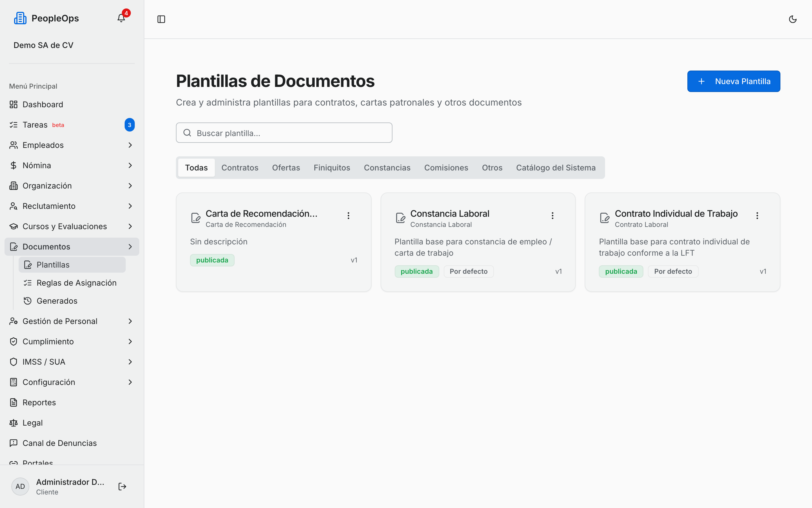
Task: Click the Reglas de Asignación list icon
Action: click(x=28, y=283)
